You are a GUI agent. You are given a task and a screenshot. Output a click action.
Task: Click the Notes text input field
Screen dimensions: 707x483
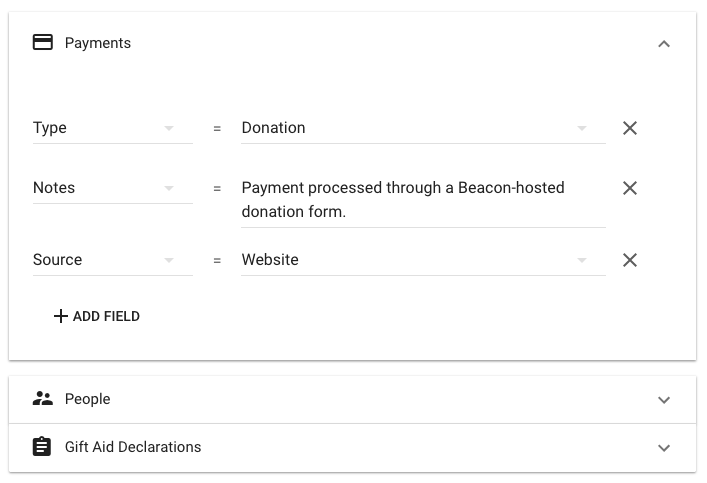click(422, 199)
